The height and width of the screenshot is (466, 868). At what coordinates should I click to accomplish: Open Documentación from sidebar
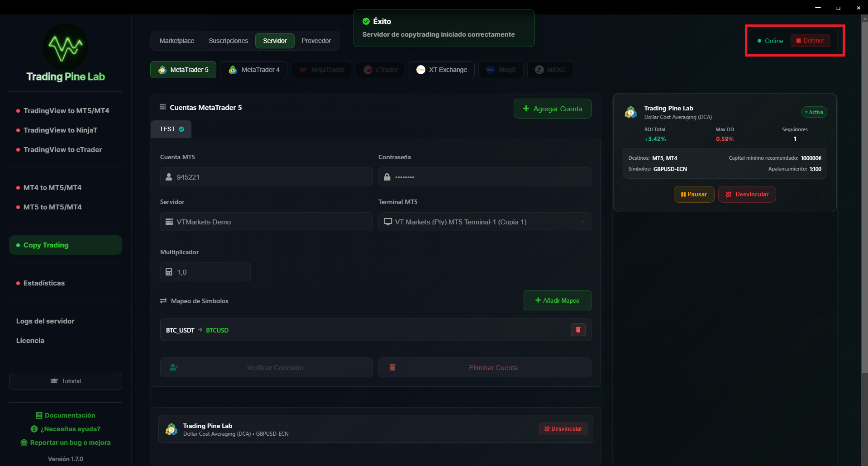coord(66,415)
